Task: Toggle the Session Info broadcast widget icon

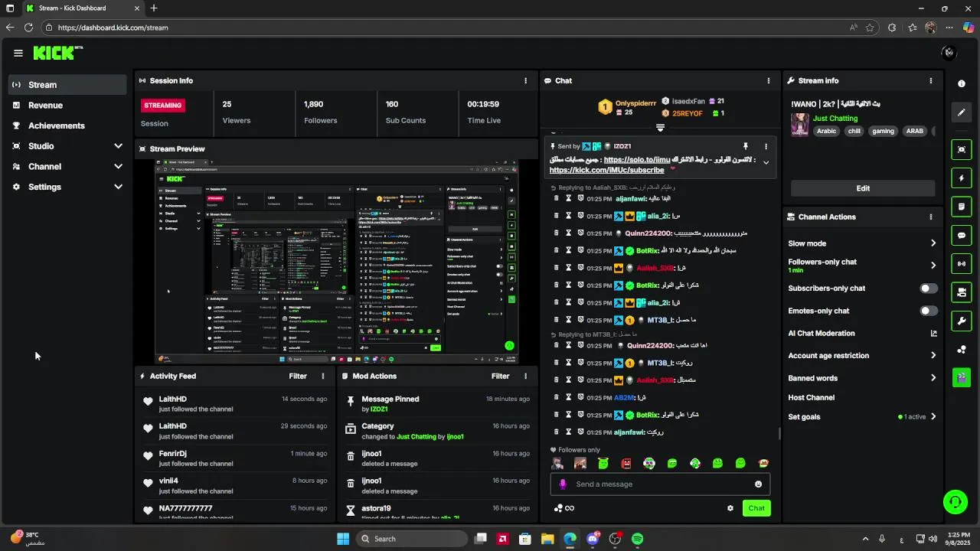Action: tap(962, 264)
